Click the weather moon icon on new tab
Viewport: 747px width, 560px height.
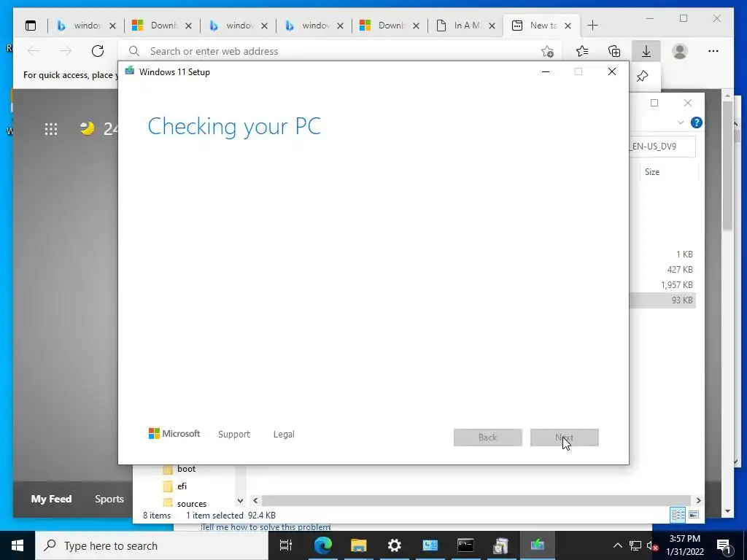coord(88,128)
